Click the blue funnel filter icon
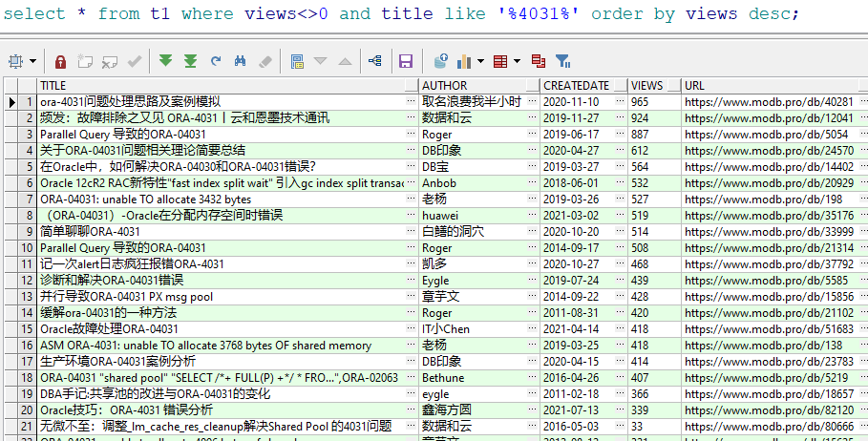The image size is (868, 441). pos(563,61)
